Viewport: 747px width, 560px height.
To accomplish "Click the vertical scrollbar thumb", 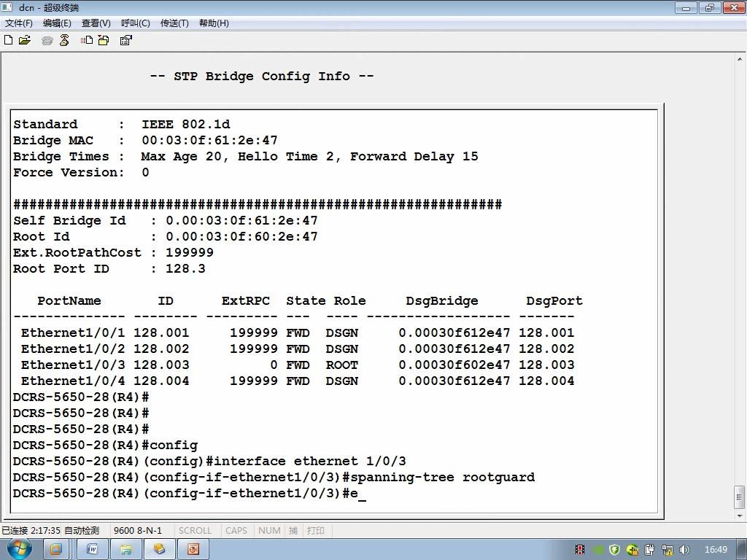I will tap(740, 497).
